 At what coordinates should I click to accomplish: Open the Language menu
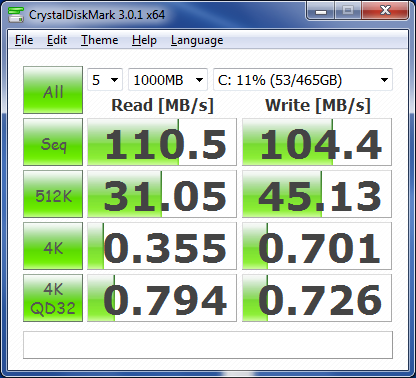[x=197, y=40]
